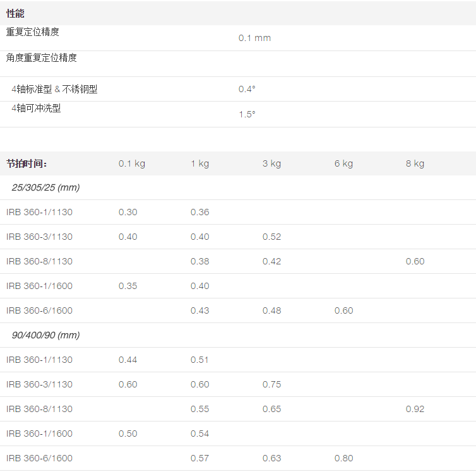Viewport: 476px width, 472px height.
Task: Click the 0.43 cycle time value
Action: (x=199, y=310)
